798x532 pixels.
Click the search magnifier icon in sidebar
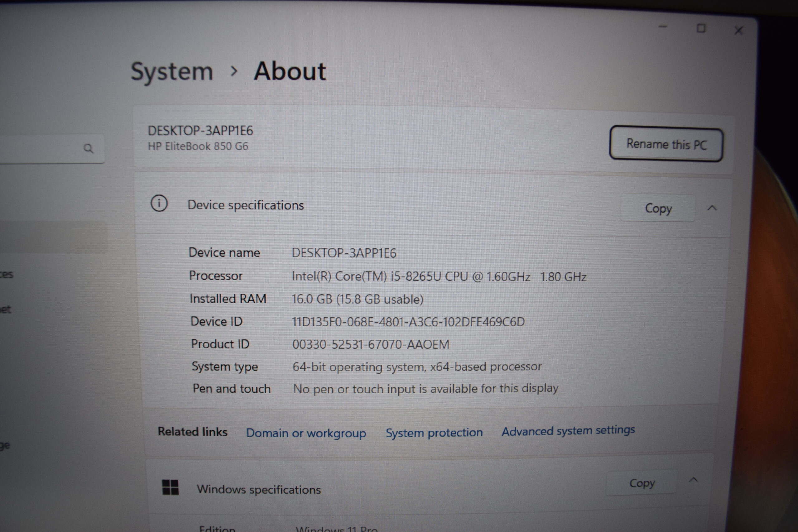[x=88, y=148]
